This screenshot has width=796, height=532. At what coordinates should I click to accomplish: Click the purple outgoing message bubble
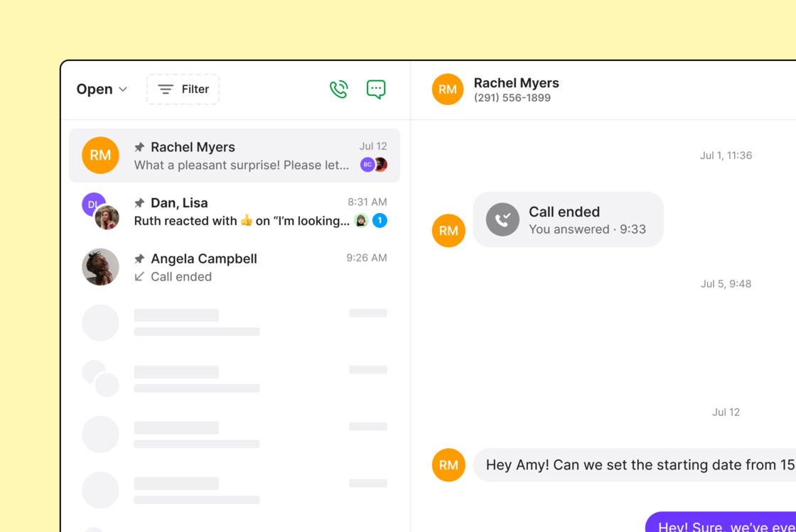721,522
